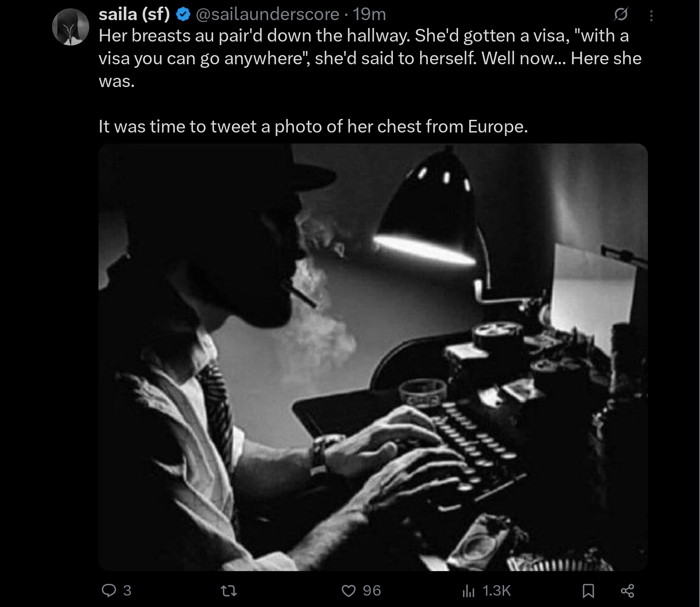This screenshot has height=607, width=700.
Task: Click the slashed-circle Grok icon
Action: (620, 15)
